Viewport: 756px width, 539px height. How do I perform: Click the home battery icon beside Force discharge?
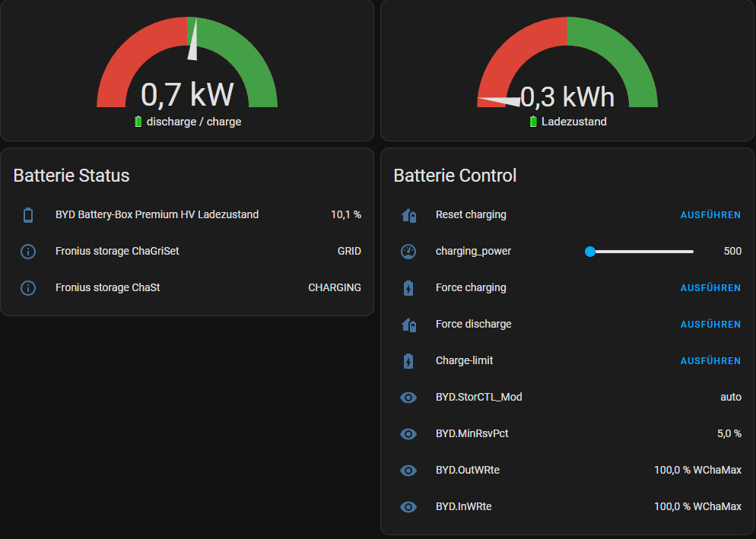pyautogui.click(x=408, y=325)
